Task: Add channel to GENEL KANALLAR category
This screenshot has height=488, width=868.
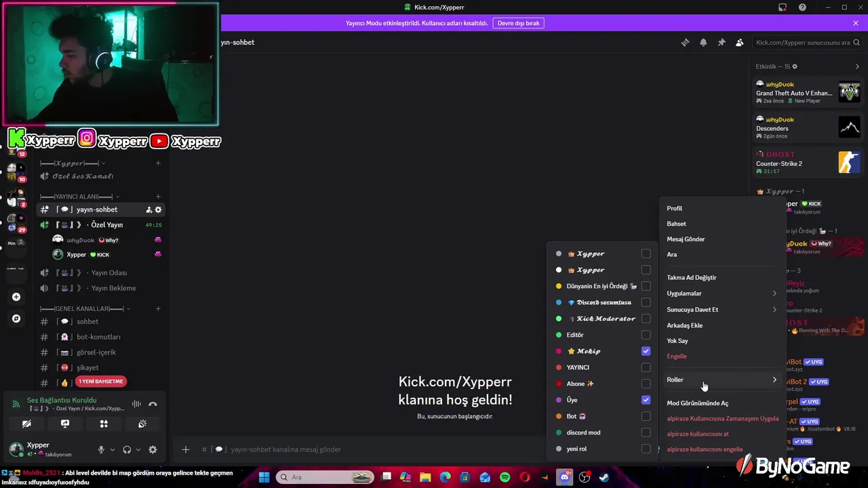Action: click(x=158, y=309)
